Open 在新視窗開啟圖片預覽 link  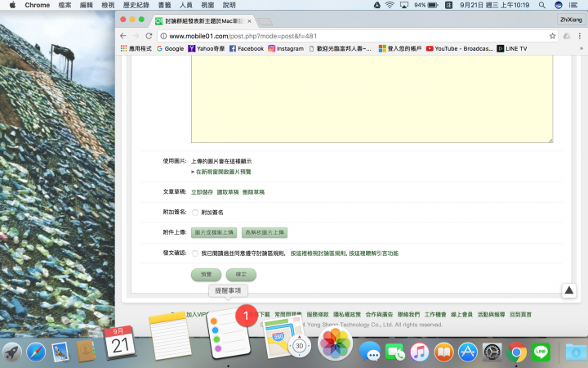point(223,172)
